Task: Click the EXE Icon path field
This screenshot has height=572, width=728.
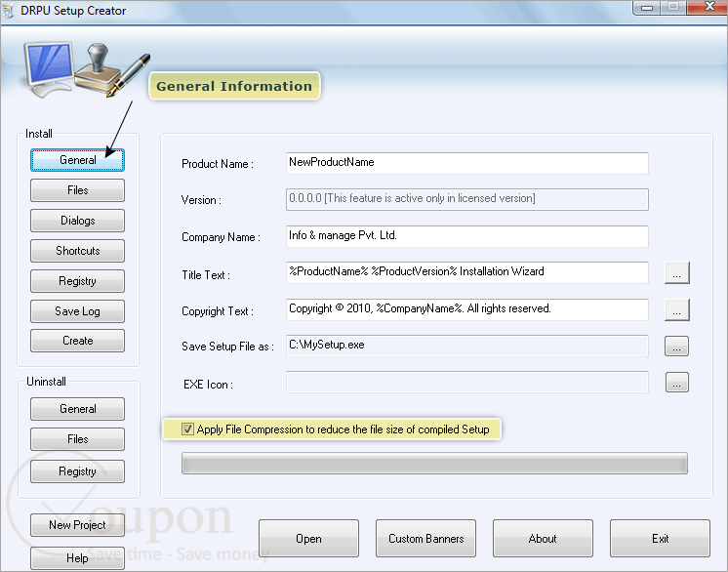Action: point(467,382)
